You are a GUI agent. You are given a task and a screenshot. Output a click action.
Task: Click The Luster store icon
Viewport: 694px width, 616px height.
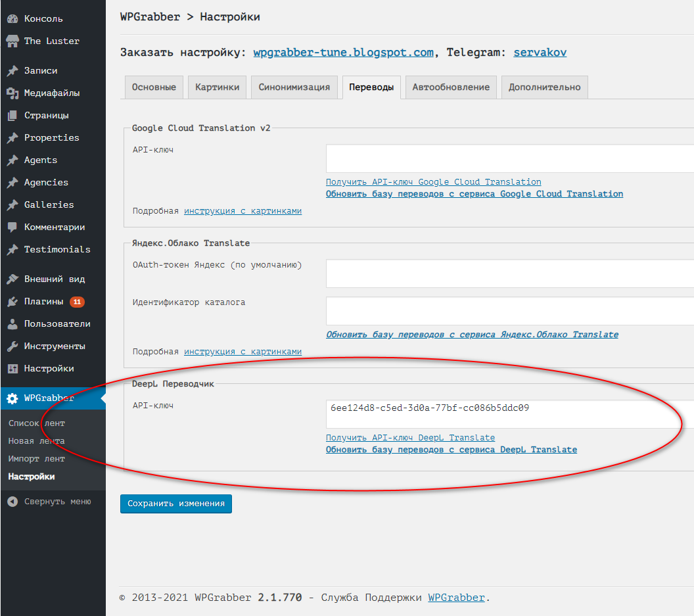(x=12, y=41)
